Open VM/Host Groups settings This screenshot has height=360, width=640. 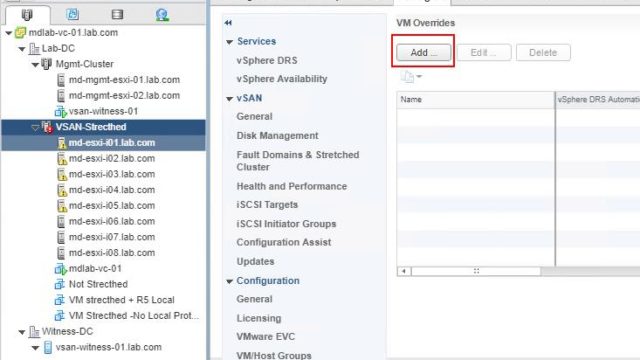pos(273,355)
